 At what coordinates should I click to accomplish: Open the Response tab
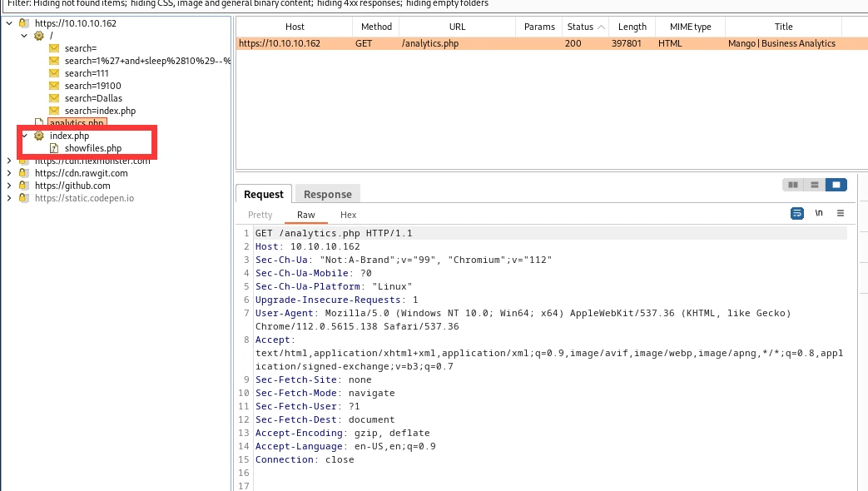(328, 194)
